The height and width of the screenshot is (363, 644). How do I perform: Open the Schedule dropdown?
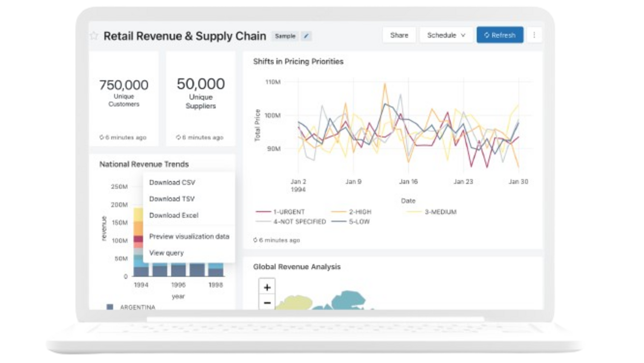[446, 35]
